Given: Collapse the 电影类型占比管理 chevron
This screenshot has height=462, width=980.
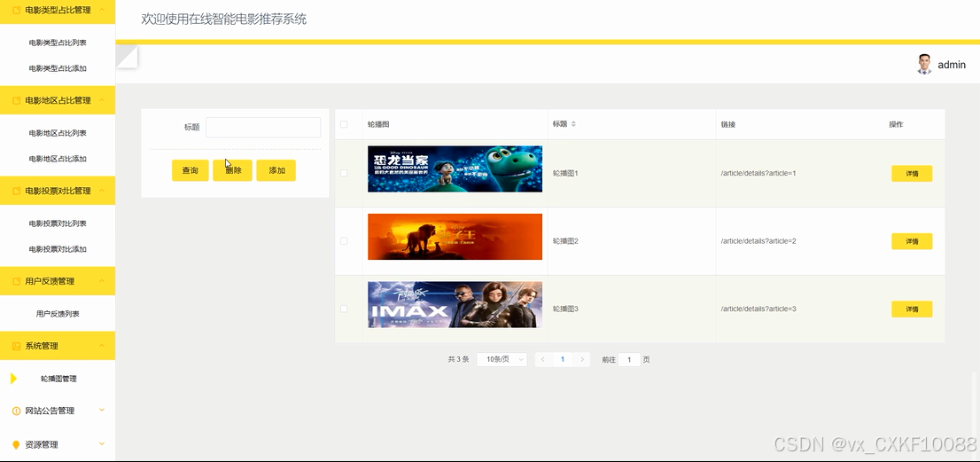Looking at the screenshot, I should pyautogui.click(x=103, y=10).
